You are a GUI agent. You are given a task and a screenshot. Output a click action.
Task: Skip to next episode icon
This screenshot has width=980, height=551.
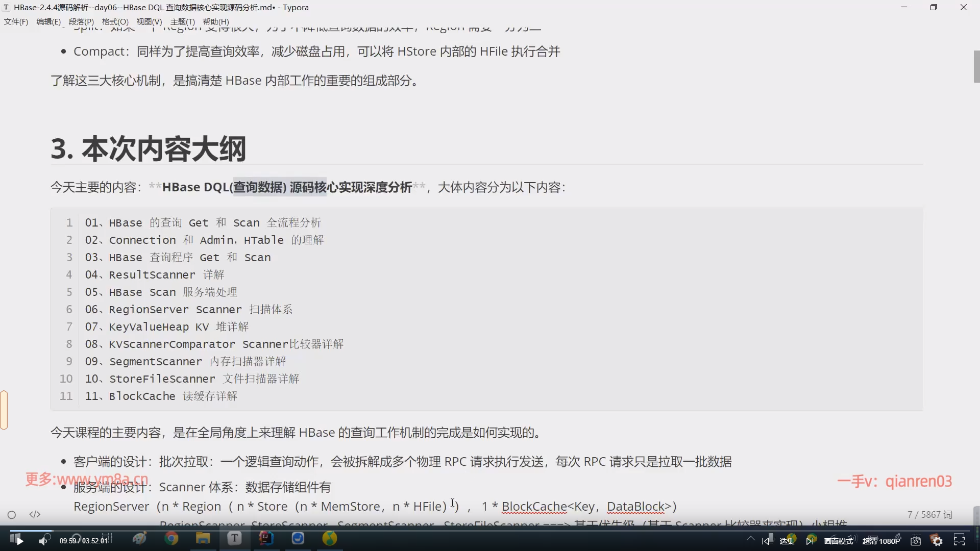pyautogui.click(x=810, y=541)
